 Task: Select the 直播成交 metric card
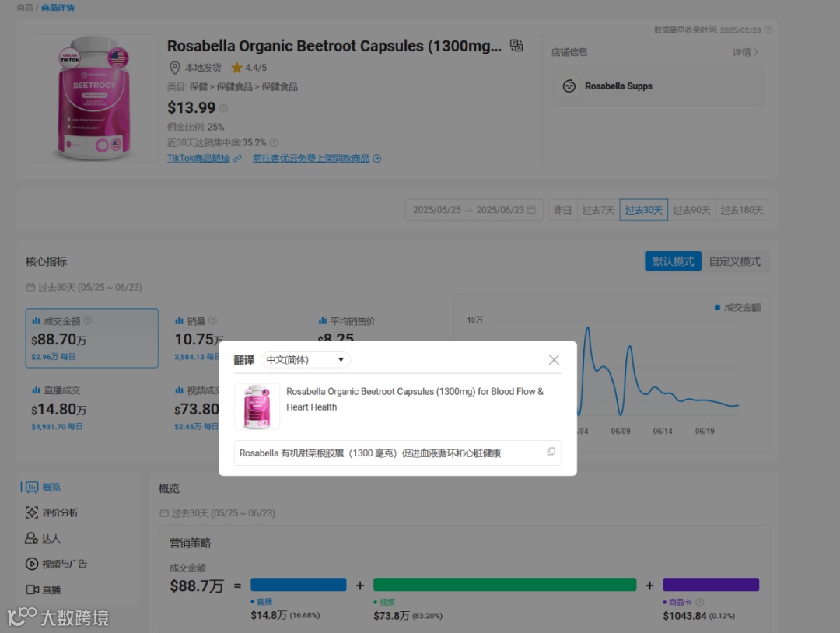tap(92, 408)
